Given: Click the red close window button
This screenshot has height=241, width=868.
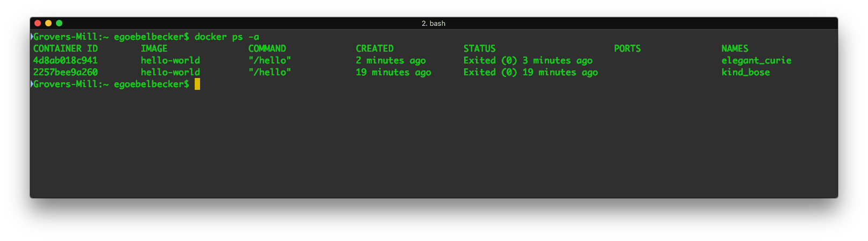Looking at the screenshot, I should coord(38,23).
